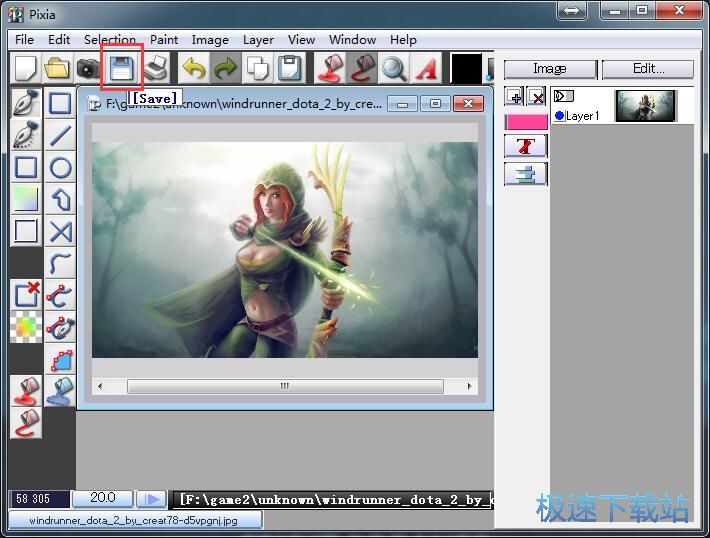Toggle Layer1 visibility eye icon

pos(563,96)
